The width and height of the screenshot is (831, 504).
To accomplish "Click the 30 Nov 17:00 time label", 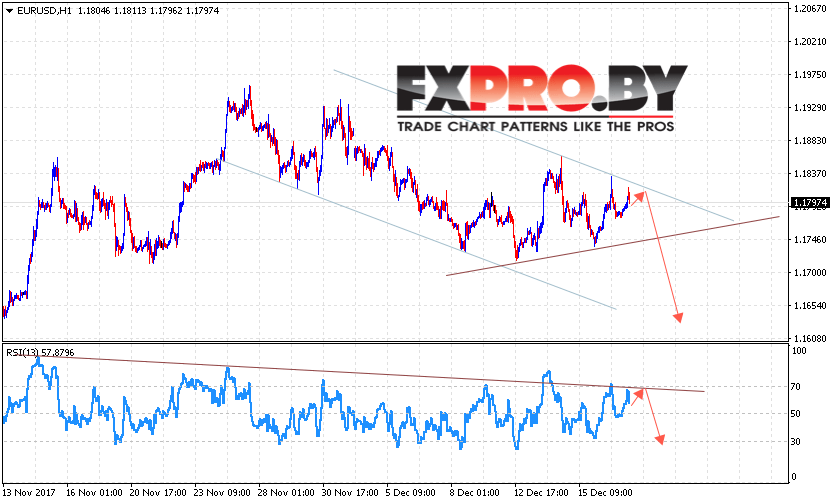I will (350, 493).
